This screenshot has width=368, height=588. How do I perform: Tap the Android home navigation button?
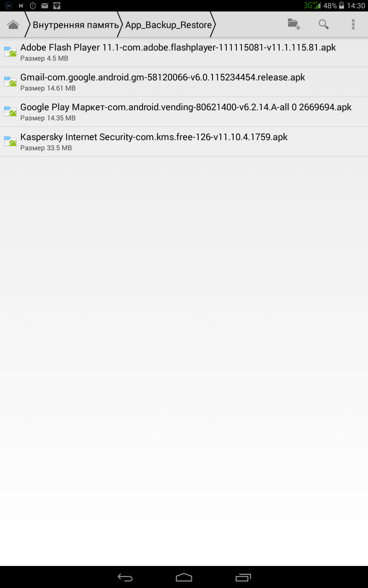pyautogui.click(x=184, y=577)
